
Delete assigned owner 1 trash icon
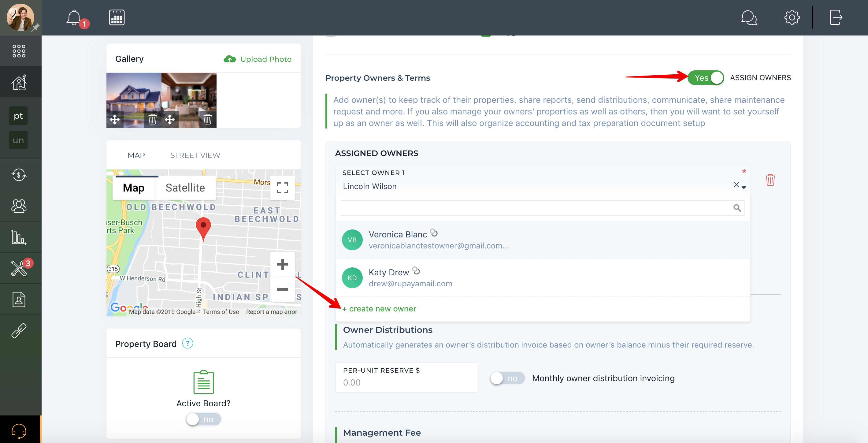(770, 180)
